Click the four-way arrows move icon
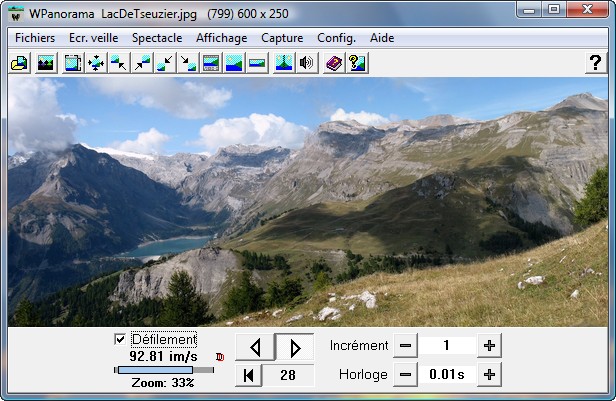The height and width of the screenshot is (401, 616). click(97, 63)
